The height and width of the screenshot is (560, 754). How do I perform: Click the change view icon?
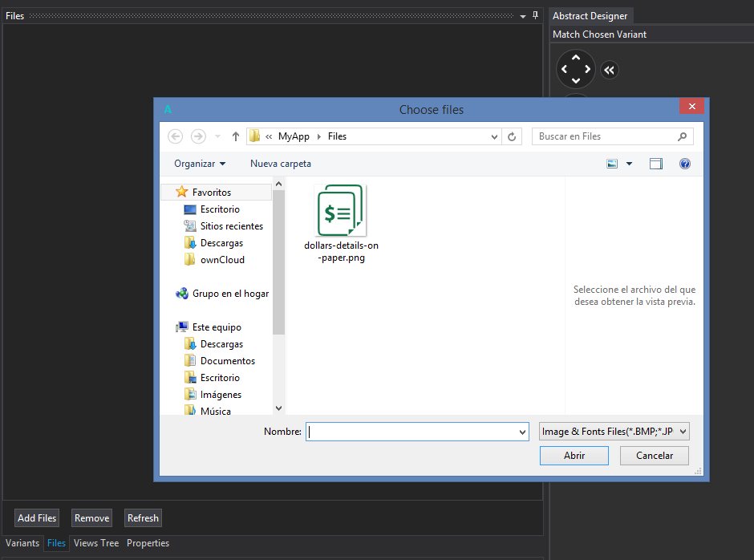tap(613, 164)
